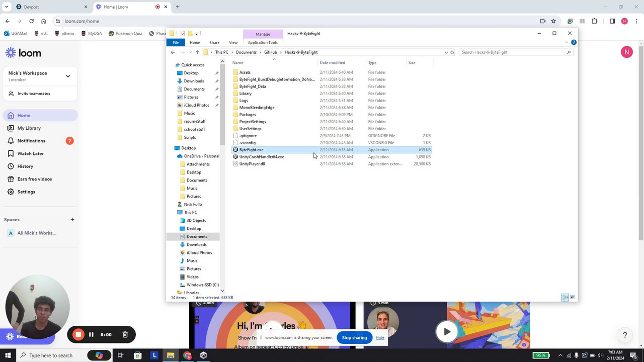This screenshot has width=644, height=362.
Task: Open Chrome extensions puzzle icon
Action: (595, 21)
